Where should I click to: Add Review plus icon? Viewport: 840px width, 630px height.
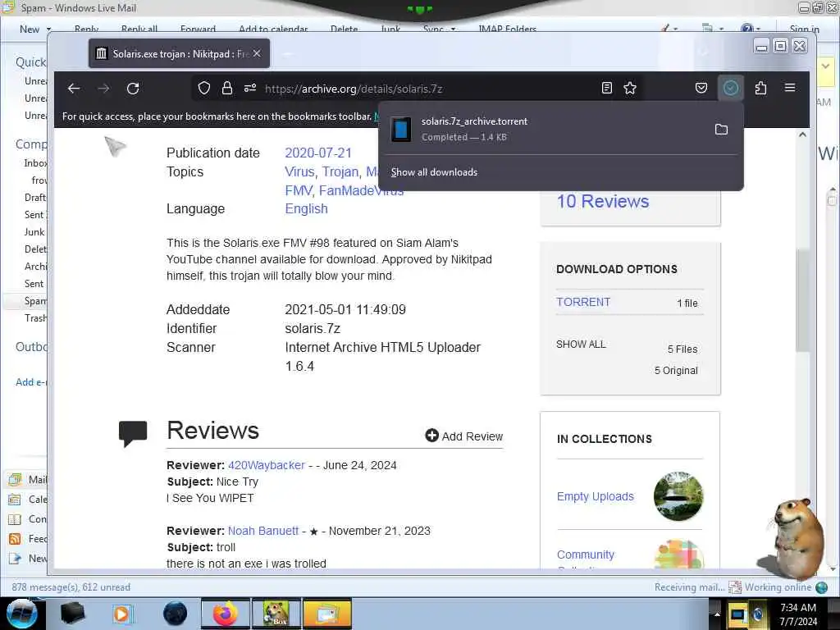[x=431, y=436]
